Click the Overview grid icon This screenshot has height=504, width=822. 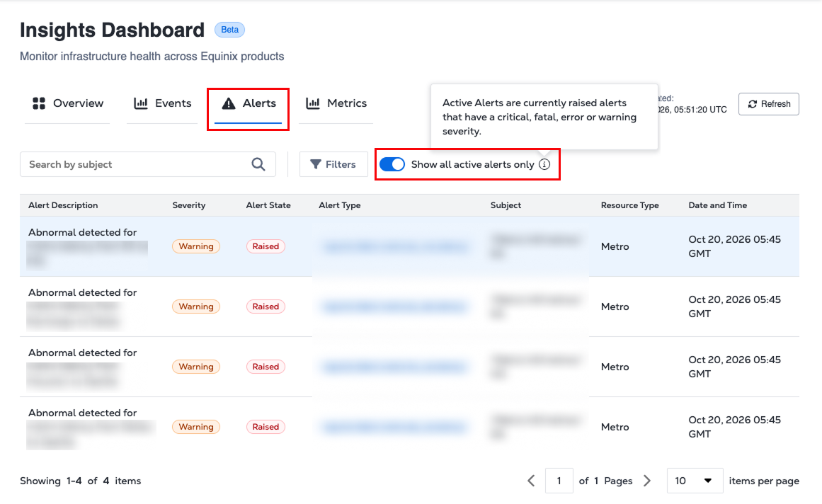[39, 103]
